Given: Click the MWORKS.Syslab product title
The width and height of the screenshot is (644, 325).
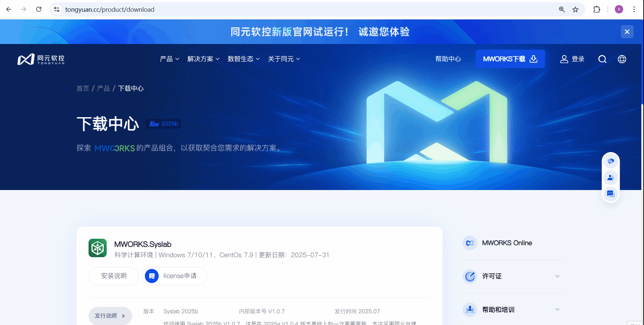Looking at the screenshot, I should [143, 244].
